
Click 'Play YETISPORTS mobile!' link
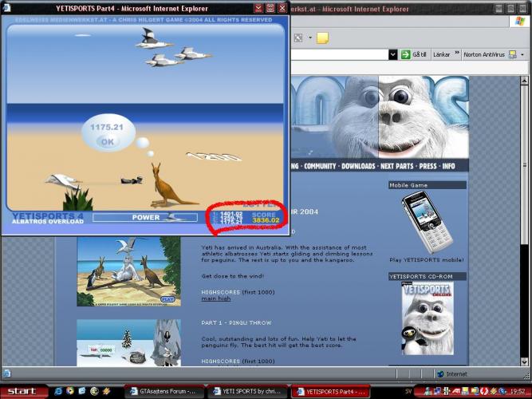pyautogui.click(x=427, y=260)
